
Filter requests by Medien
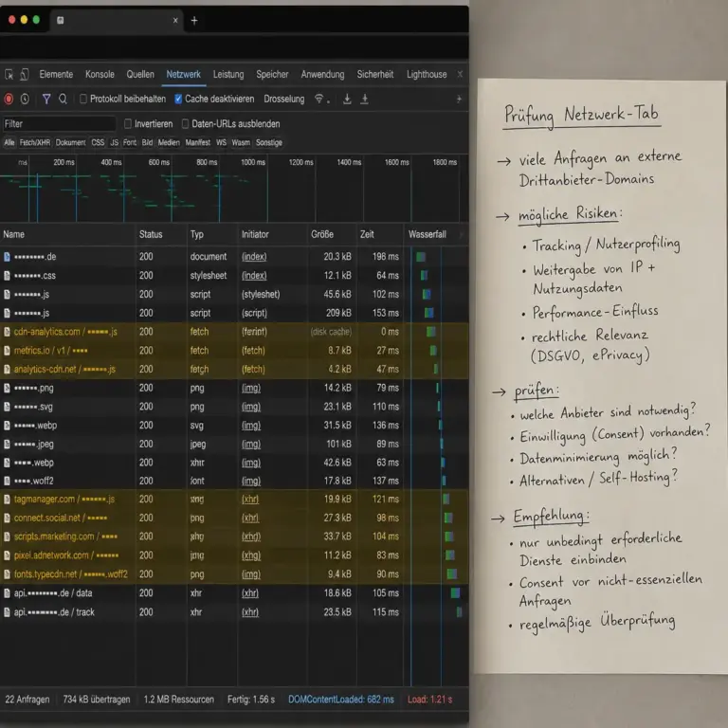(169, 142)
